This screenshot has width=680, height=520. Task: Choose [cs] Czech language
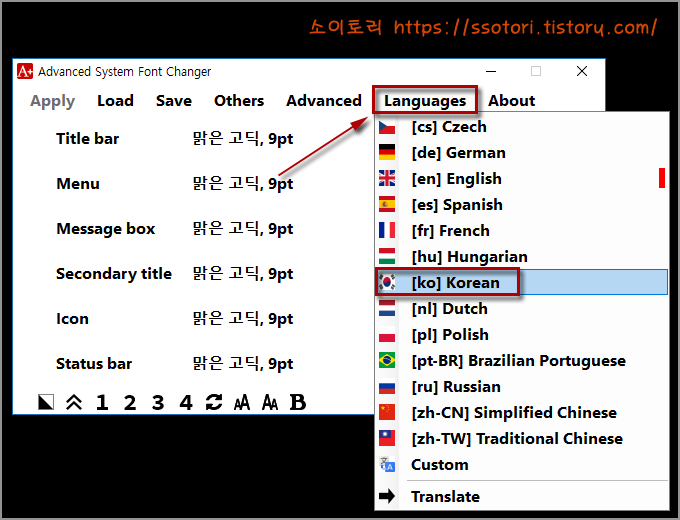[522, 127]
